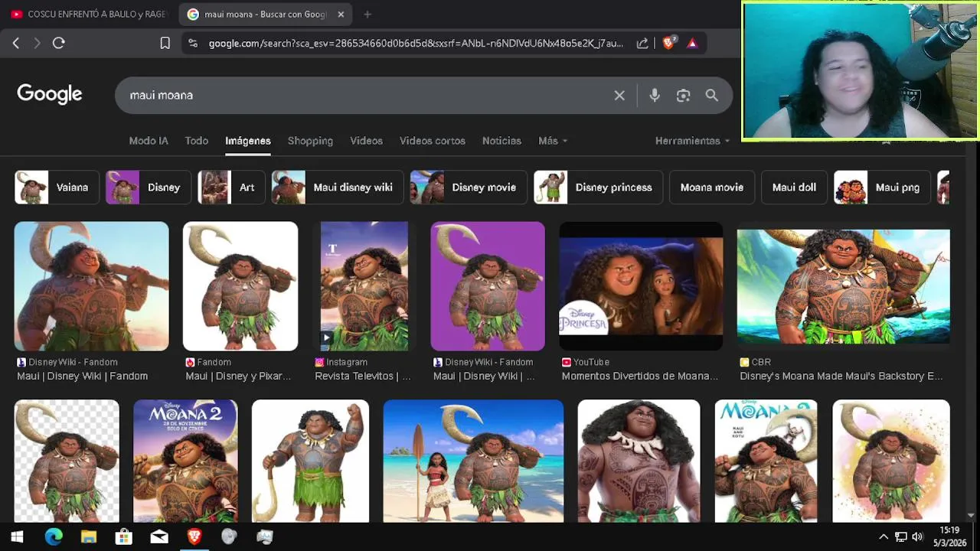Open Maui image with purple background
This screenshot has height=551, width=980.
pos(488,286)
